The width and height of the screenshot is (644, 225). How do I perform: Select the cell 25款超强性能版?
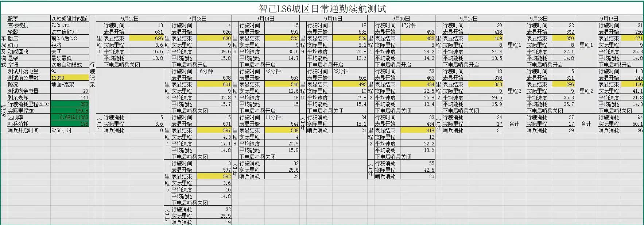70,19
